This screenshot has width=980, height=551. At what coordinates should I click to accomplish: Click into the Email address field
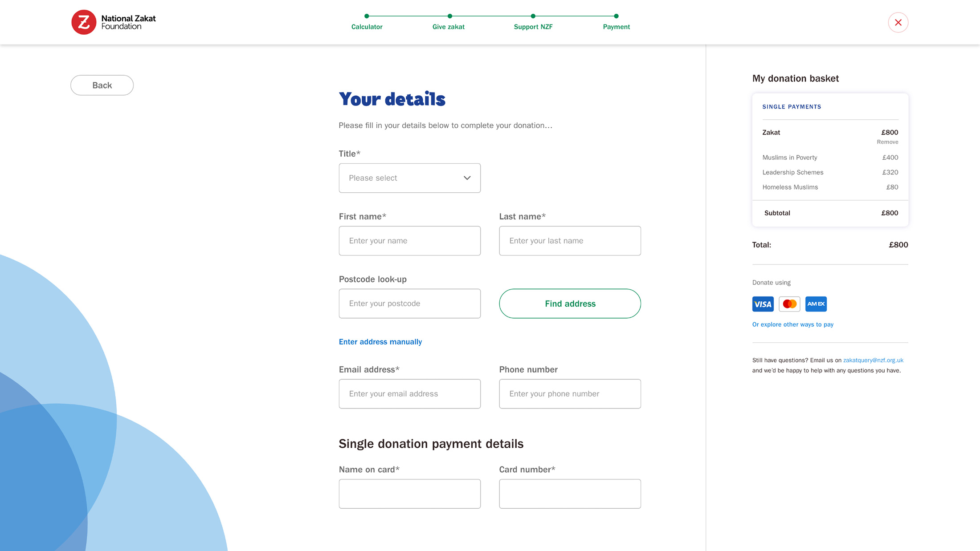[409, 394]
